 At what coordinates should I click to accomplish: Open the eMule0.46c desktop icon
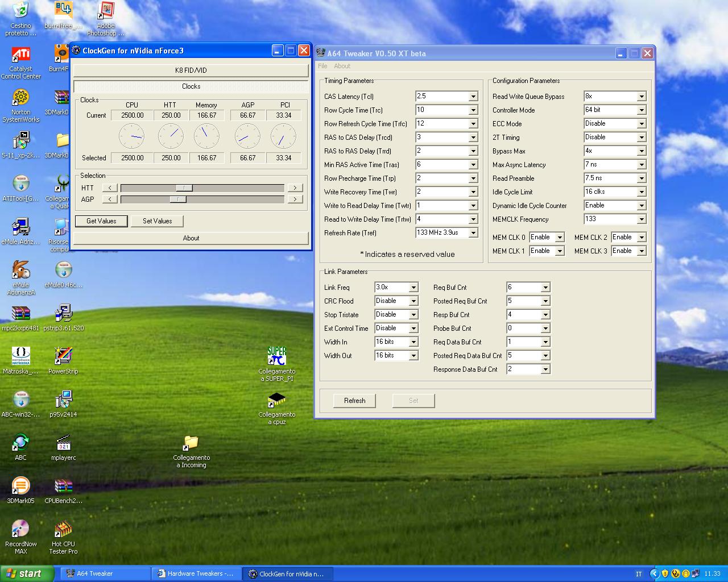[x=63, y=270]
